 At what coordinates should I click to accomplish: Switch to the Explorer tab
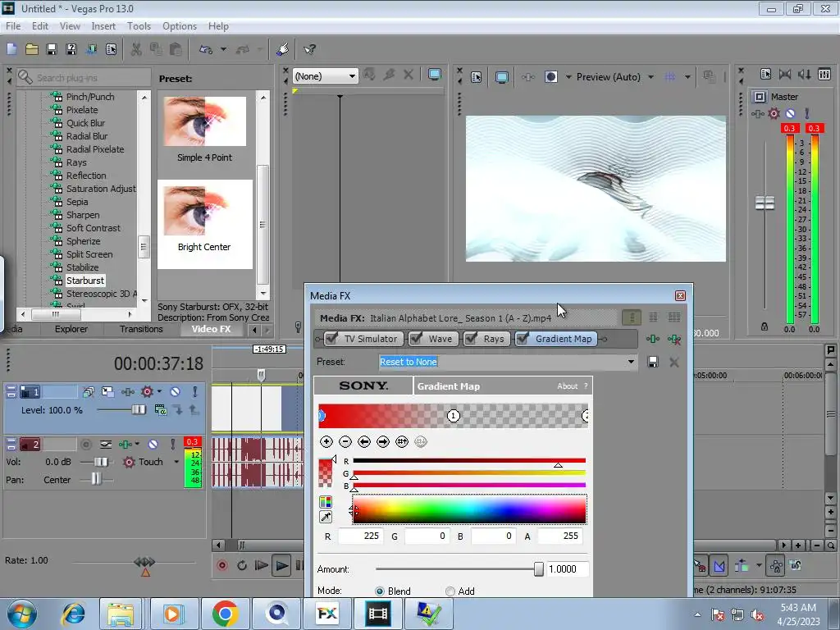click(x=71, y=329)
